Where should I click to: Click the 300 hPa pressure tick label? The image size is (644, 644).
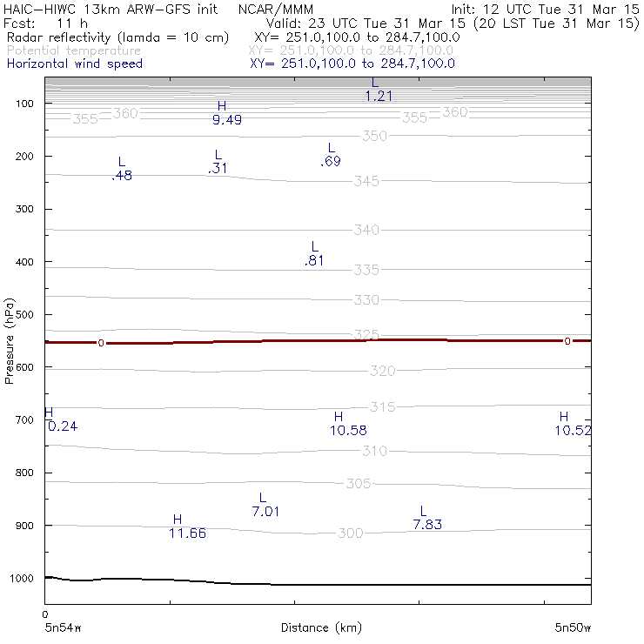click(24, 209)
